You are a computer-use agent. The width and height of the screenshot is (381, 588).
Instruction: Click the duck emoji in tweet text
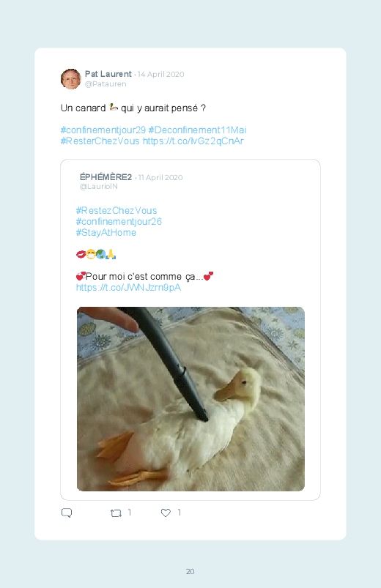(114, 108)
